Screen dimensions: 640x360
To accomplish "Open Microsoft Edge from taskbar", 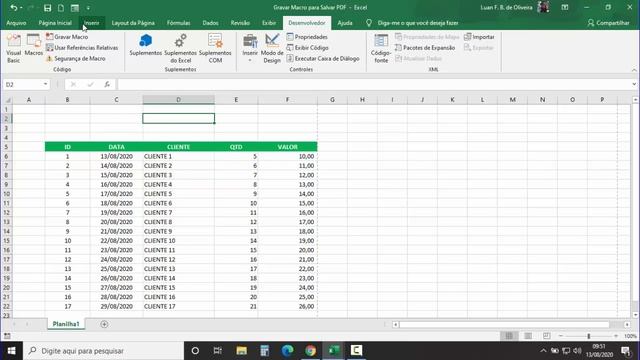I will click(x=287, y=351).
